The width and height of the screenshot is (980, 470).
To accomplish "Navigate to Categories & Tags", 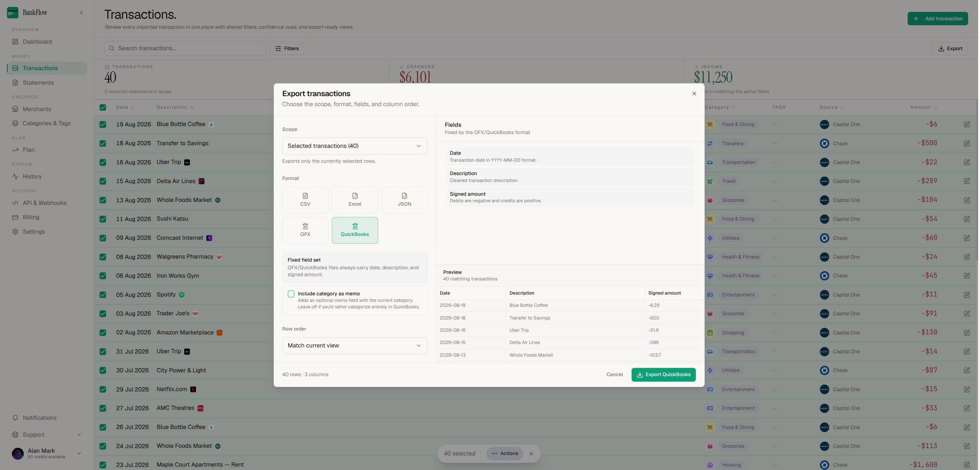I will [x=47, y=123].
